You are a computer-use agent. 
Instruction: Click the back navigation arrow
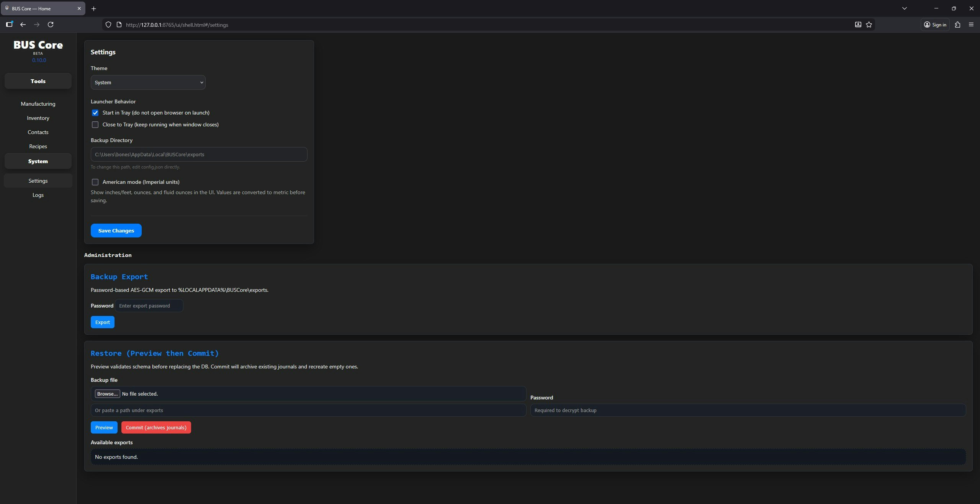coord(23,25)
